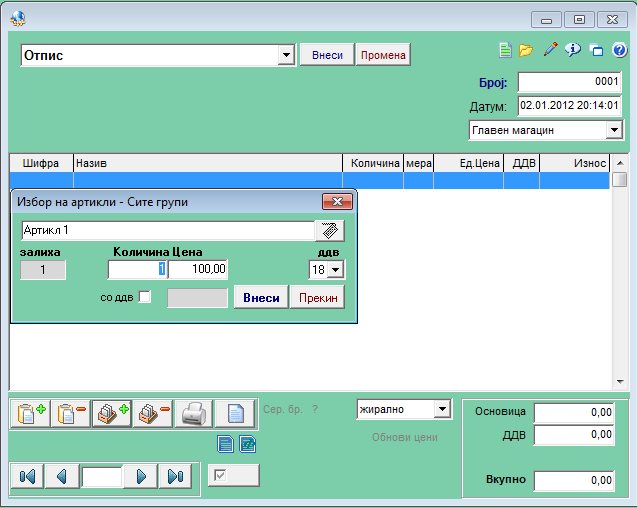The height and width of the screenshot is (508, 637).
Task: Open the ддв rate dropdown showing 18
Action: (335, 270)
